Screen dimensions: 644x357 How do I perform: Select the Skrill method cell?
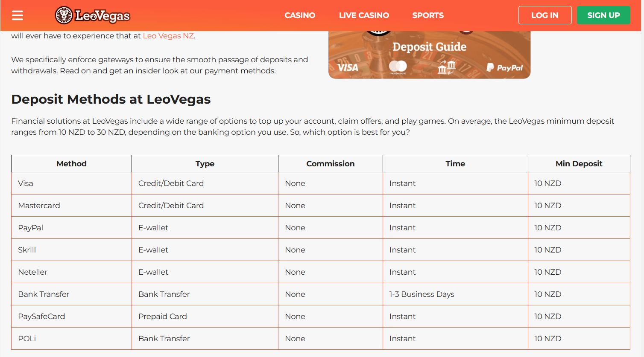71,250
